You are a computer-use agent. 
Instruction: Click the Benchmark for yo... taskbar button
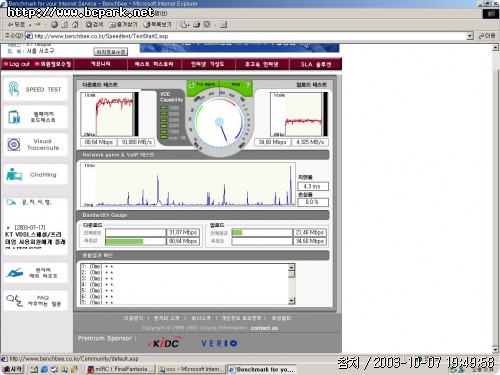point(261,369)
